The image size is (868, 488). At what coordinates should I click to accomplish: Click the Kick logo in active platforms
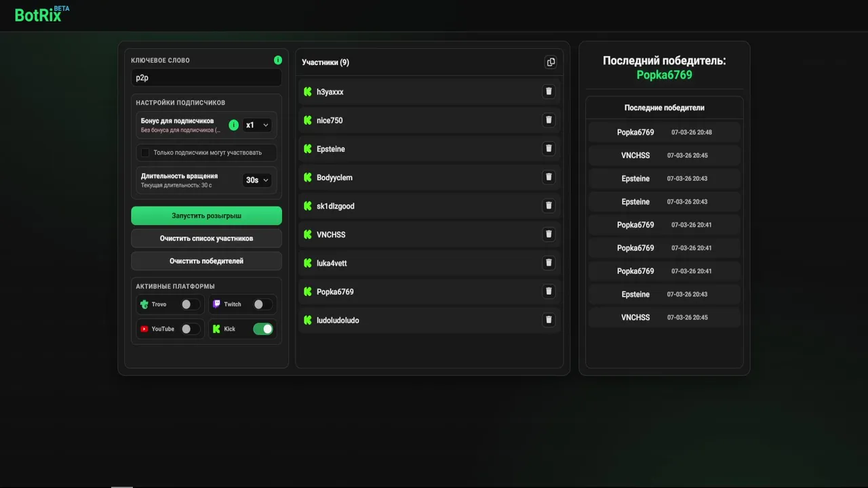click(x=216, y=329)
